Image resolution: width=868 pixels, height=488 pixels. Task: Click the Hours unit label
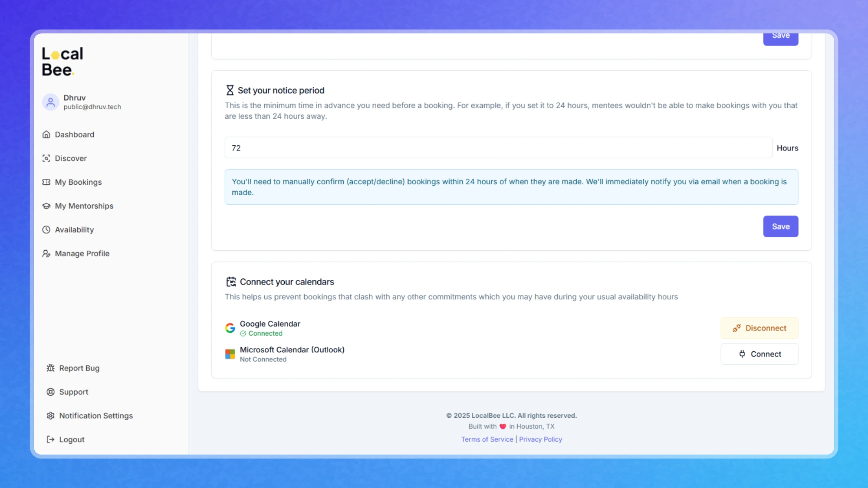787,148
